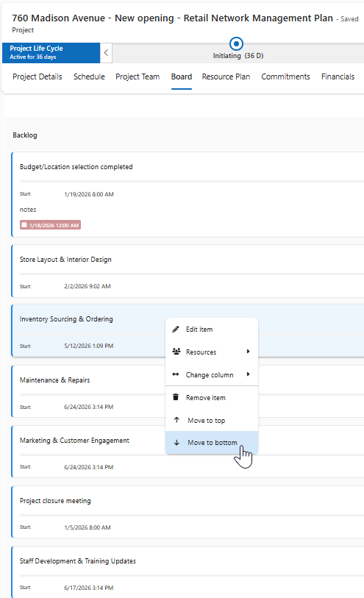Open Store Layout & Interior Design card

[x=188, y=271]
